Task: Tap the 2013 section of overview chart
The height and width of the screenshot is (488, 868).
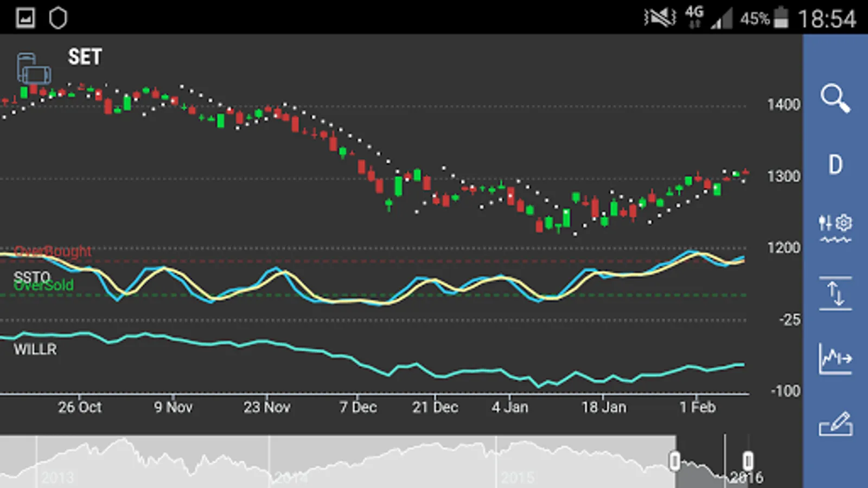Action: click(x=58, y=477)
